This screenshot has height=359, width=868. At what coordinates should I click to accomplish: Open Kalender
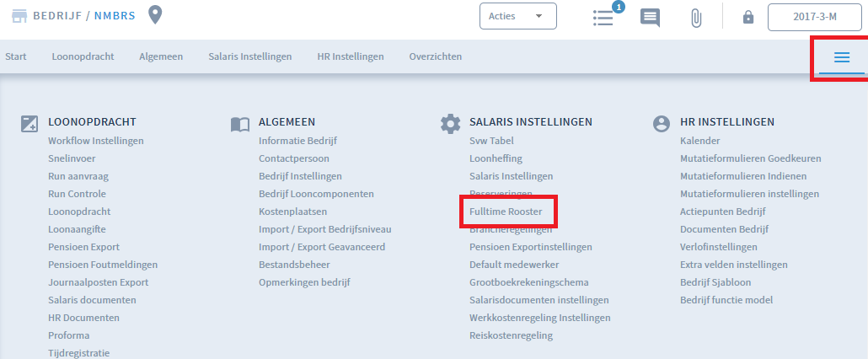click(x=700, y=141)
